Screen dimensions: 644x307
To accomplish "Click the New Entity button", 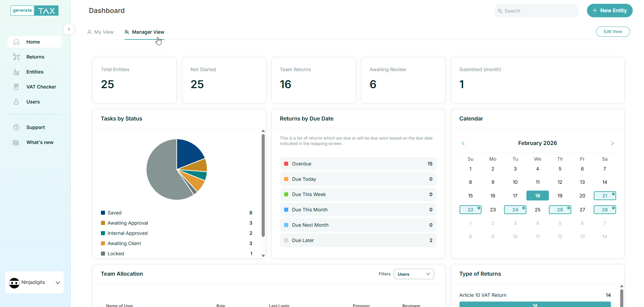I will coord(609,11).
